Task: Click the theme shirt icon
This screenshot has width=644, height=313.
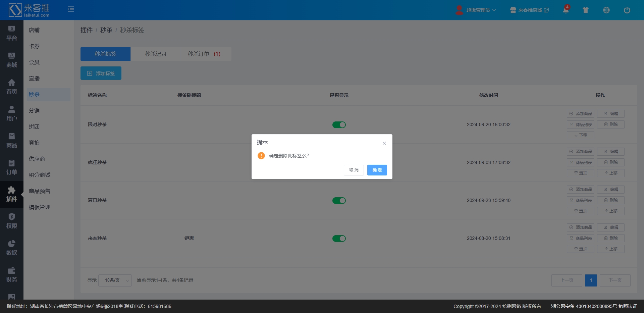Action: click(x=586, y=10)
